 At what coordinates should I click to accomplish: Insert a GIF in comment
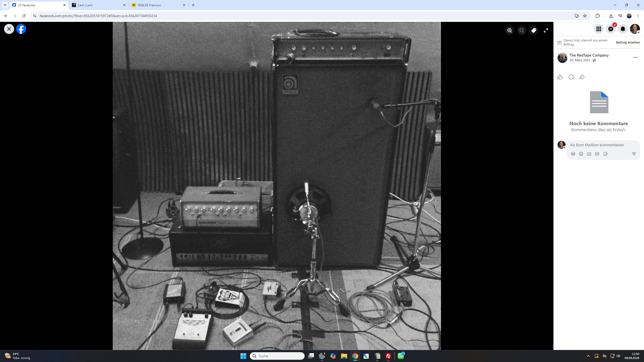click(597, 154)
